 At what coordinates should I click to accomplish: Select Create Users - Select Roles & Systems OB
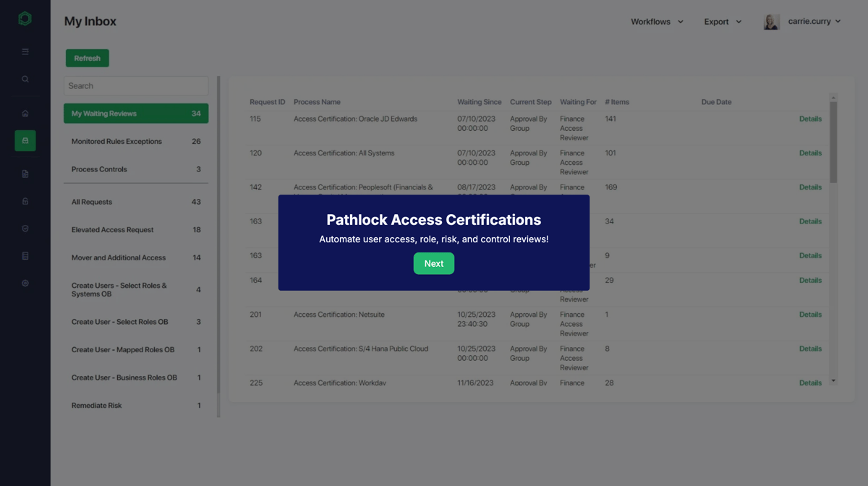[136, 290]
